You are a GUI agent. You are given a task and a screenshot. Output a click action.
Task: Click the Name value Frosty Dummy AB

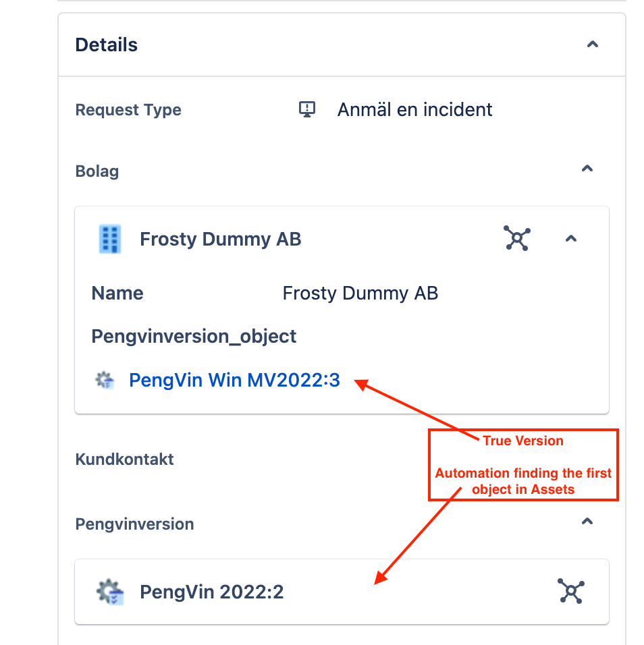360,293
